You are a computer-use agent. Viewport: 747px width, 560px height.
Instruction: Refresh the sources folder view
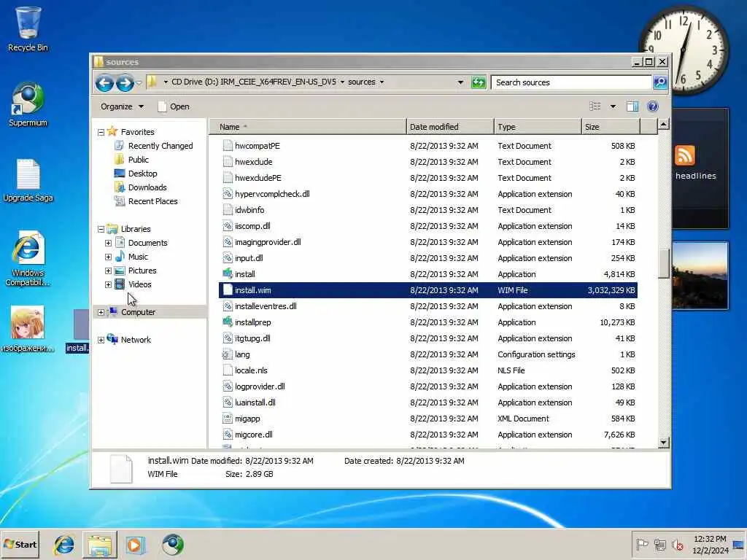[479, 82]
